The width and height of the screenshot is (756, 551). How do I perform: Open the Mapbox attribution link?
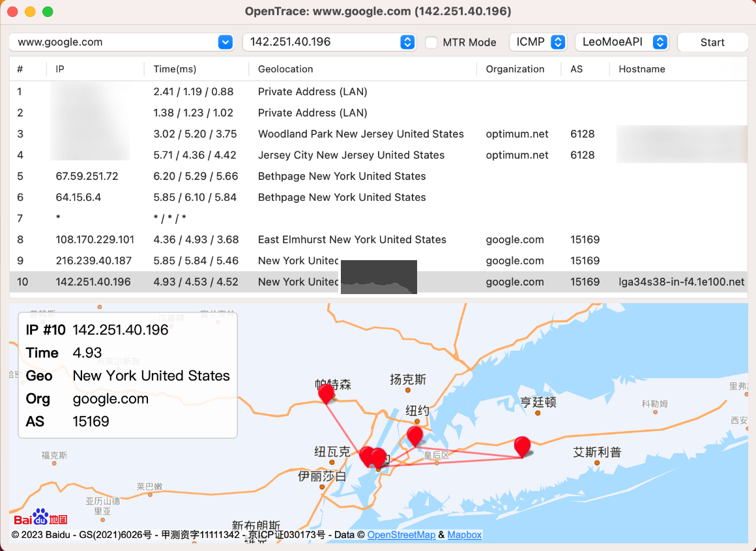[x=464, y=535]
